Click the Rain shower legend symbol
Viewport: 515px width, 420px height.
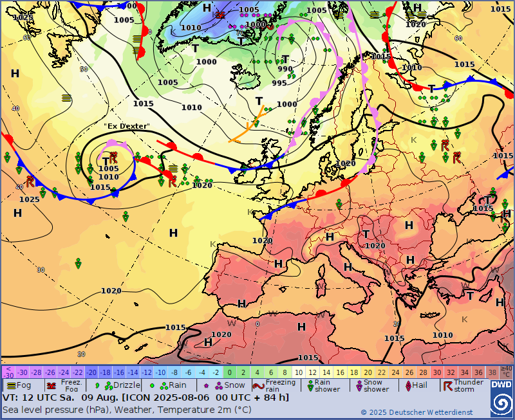point(310,385)
